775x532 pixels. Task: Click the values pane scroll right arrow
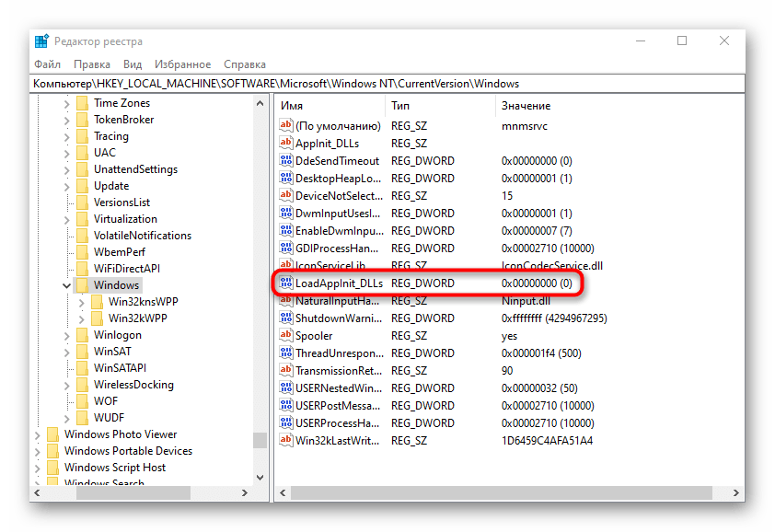[736, 493]
